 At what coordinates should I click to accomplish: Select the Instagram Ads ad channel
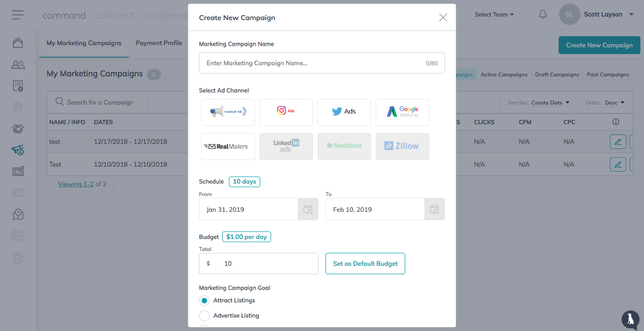[286, 112]
